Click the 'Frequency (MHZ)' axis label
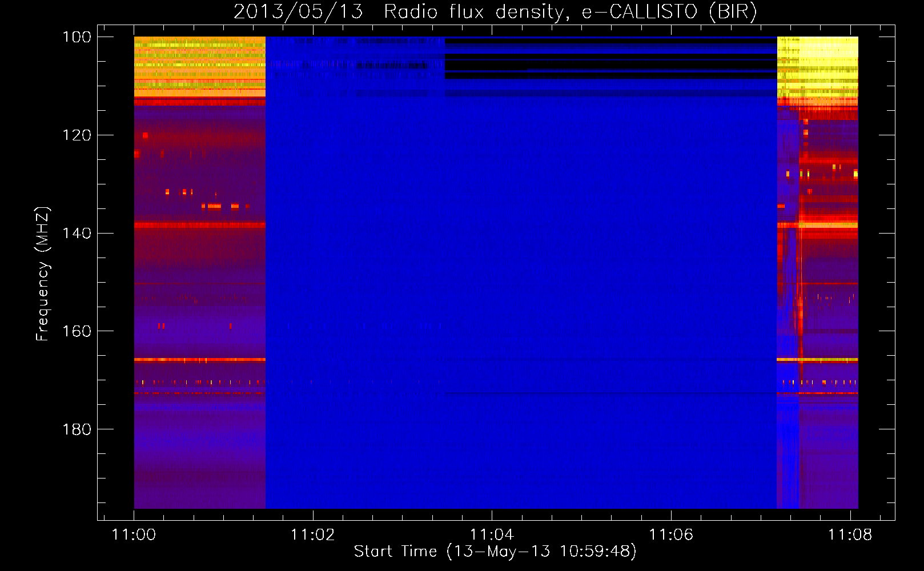Screen dimensions: 924x571 click(x=43, y=274)
